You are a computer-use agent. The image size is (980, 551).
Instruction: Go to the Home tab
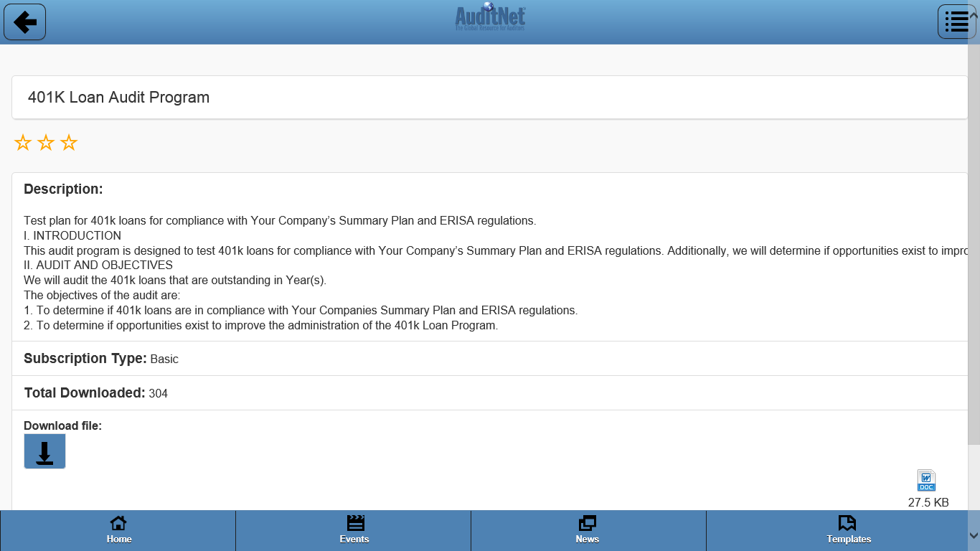tap(118, 530)
